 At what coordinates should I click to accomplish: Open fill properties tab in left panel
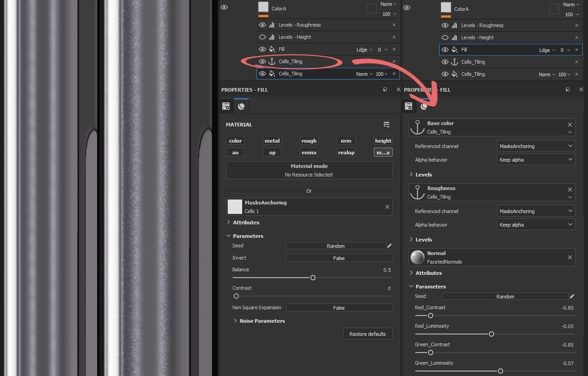coord(226,107)
